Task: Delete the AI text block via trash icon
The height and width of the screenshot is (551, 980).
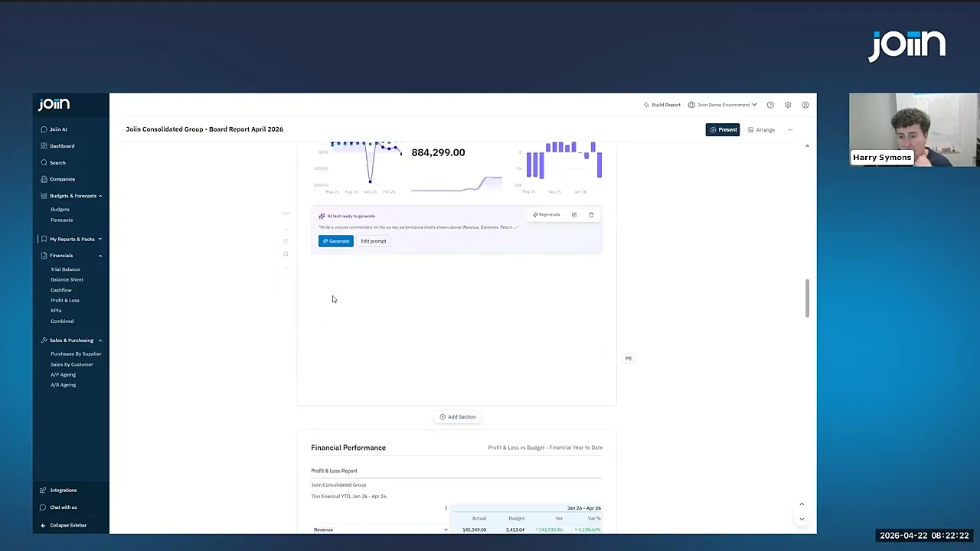Action: (591, 215)
